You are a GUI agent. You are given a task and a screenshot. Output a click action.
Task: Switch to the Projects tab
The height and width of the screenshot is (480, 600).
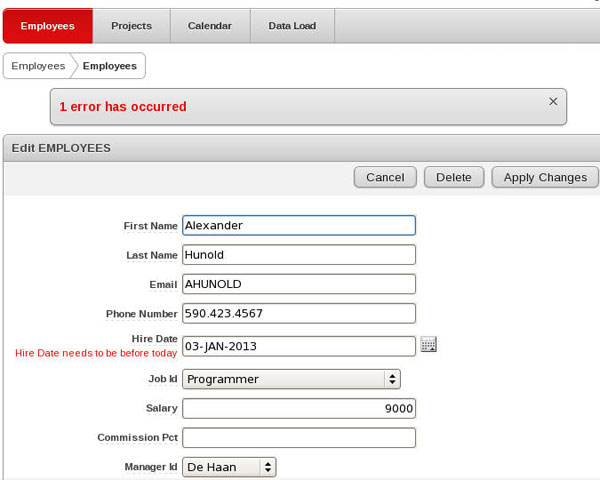tap(131, 26)
